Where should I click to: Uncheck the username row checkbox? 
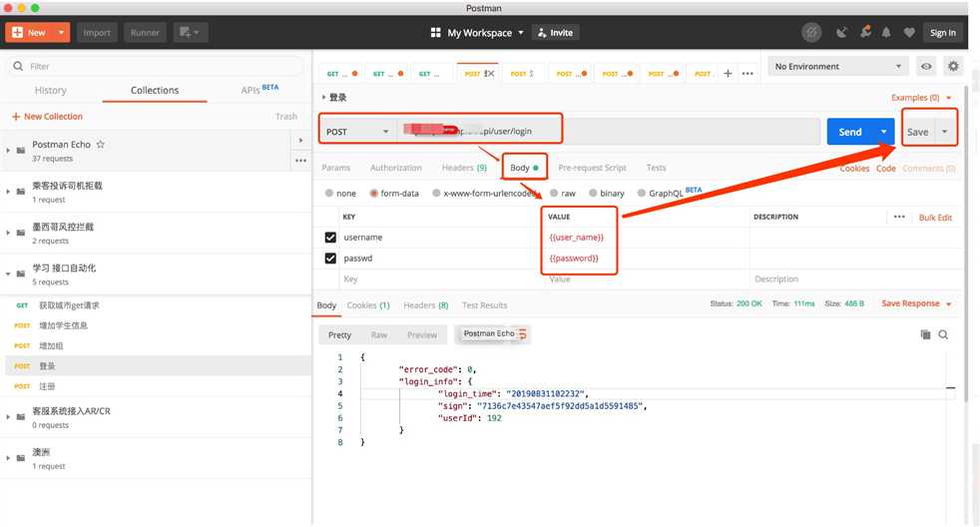coord(330,237)
